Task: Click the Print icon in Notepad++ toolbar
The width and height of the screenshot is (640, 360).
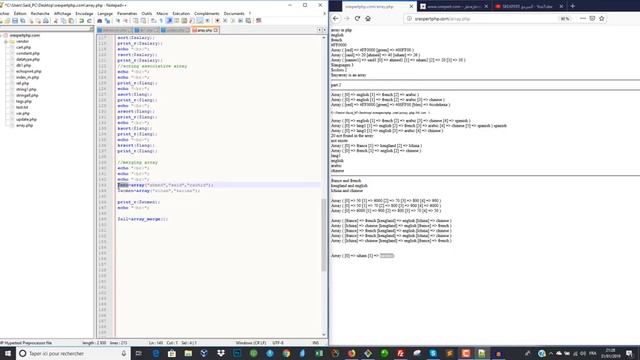Action: coord(46,21)
